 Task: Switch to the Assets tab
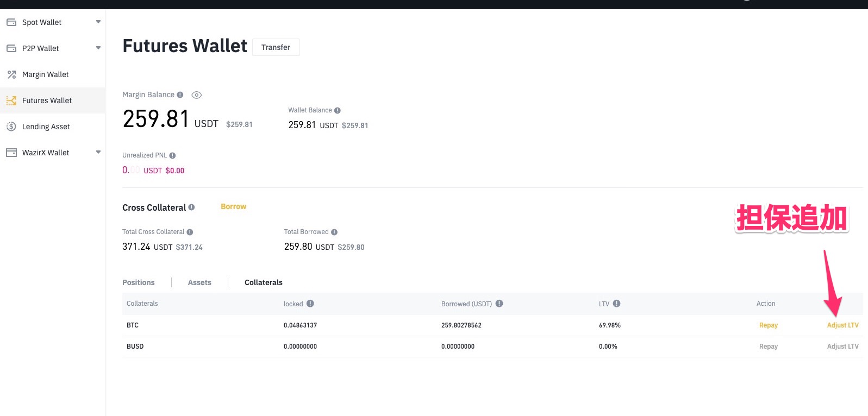199,282
